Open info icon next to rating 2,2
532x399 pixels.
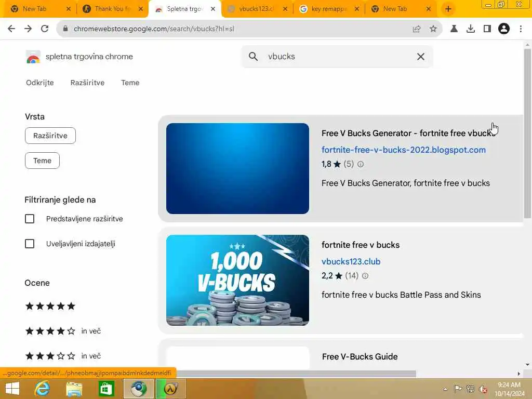click(365, 276)
